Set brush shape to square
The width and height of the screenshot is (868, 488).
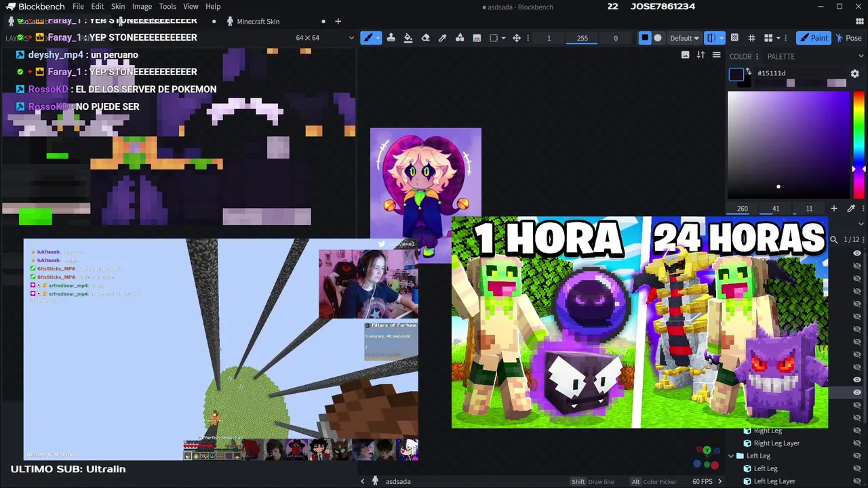pos(645,38)
